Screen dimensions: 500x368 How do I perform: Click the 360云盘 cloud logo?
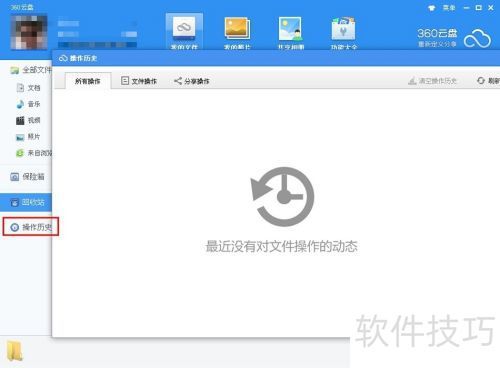pyautogui.click(x=477, y=39)
